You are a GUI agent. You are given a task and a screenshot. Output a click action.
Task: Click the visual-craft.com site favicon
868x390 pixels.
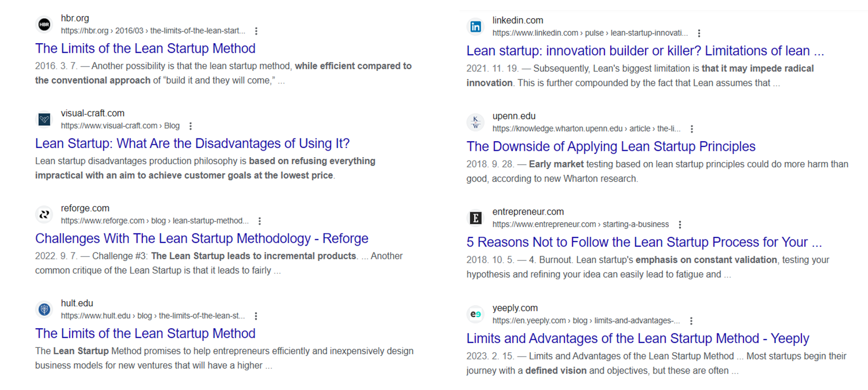click(44, 119)
